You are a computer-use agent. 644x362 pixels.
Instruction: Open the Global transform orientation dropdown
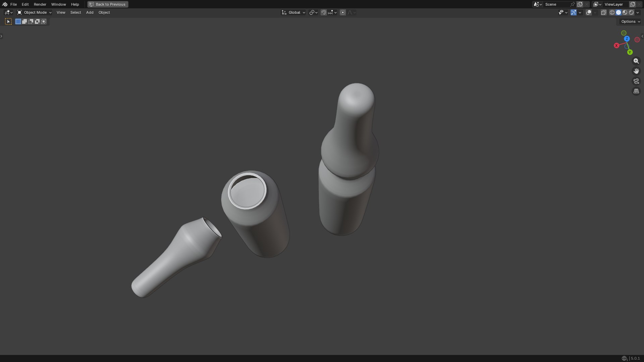(293, 12)
